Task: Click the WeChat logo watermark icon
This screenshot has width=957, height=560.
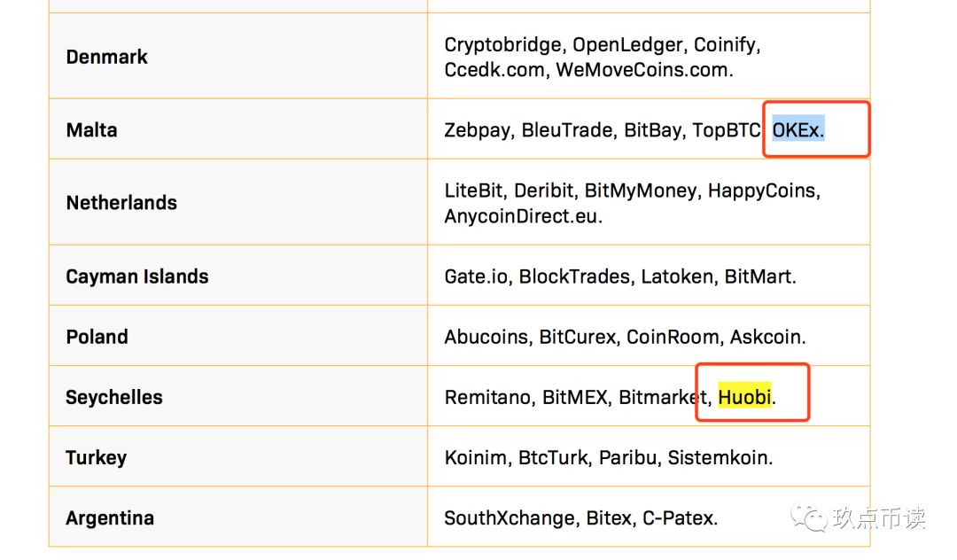Action: pos(809,517)
